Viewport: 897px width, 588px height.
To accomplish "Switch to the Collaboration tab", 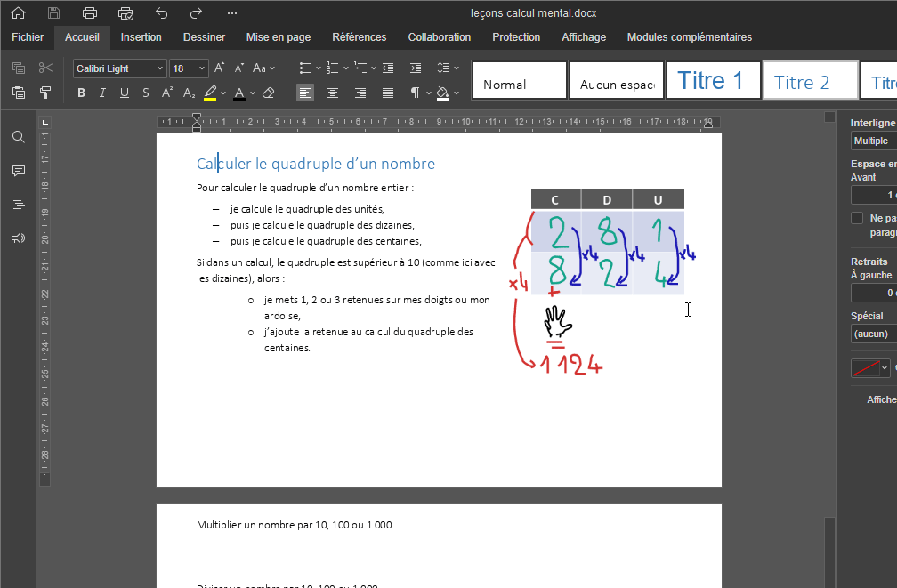I will [x=440, y=37].
